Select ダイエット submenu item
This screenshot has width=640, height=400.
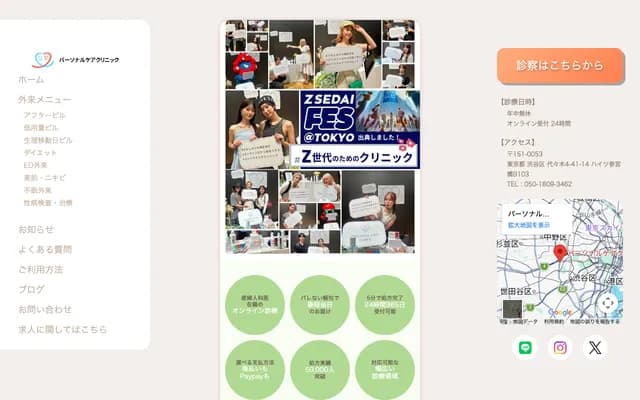40,153
